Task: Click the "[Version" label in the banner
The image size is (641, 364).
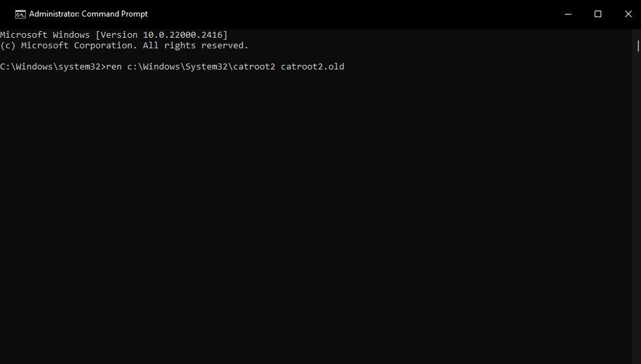Action: tap(117, 35)
